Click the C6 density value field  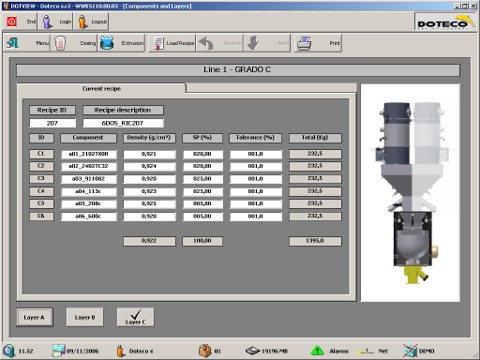point(149,216)
